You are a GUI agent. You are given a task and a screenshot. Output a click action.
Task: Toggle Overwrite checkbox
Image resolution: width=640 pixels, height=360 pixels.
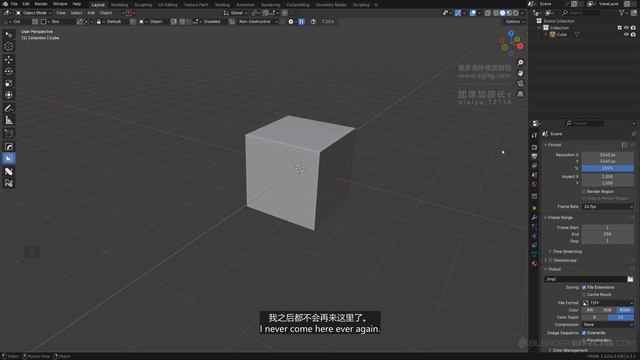584,333
